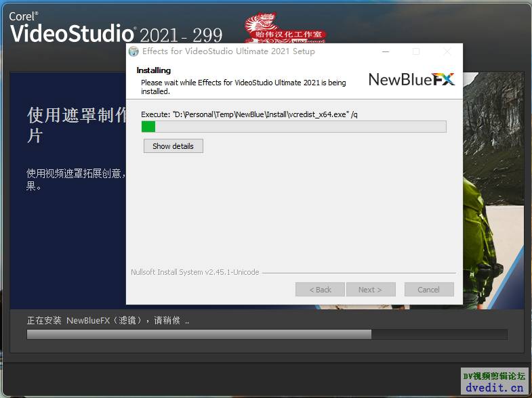Viewport: 532px width, 398px height.
Task: Click the NewBlueFX logo in dialog header
Action: point(411,79)
